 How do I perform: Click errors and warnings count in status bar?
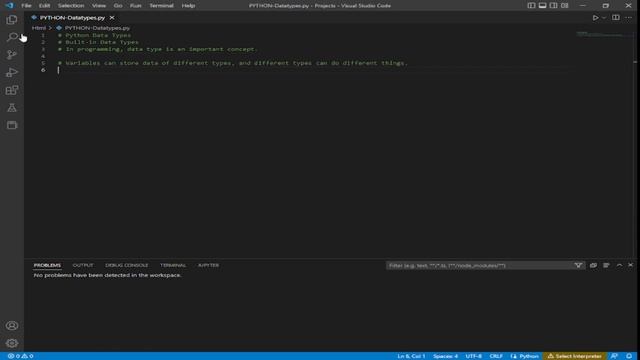[x=20, y=356]
